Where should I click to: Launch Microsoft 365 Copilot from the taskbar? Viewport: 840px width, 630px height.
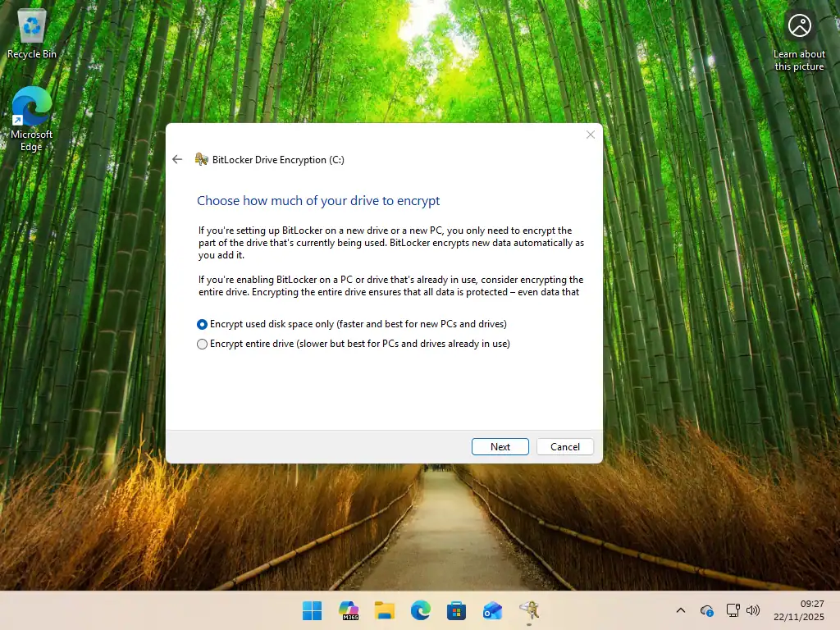[x=349, y=610]
